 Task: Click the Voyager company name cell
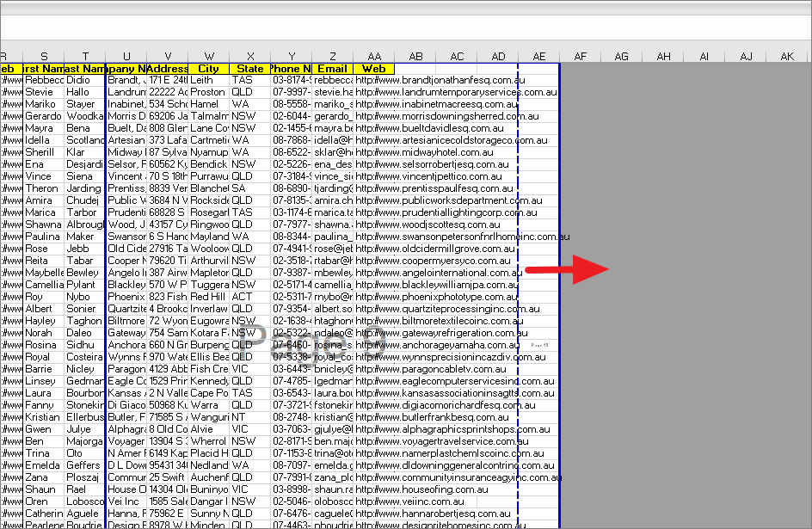tap(126, 440)
